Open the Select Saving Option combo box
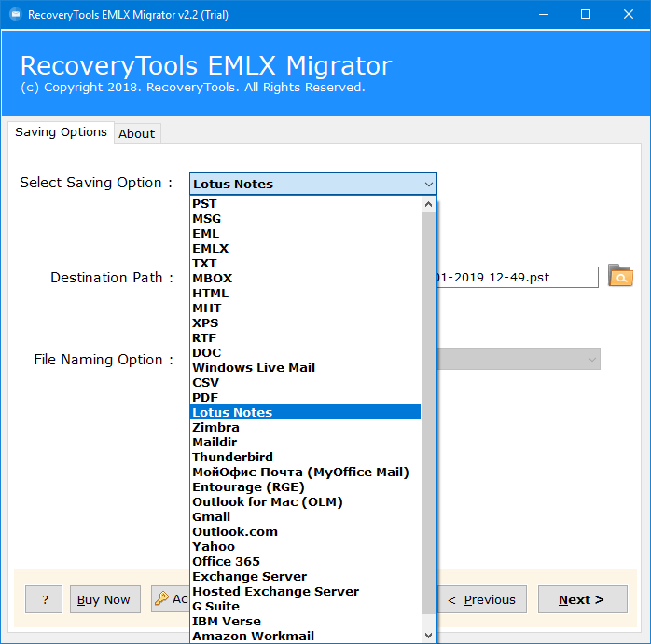Screen dimensions: 651x644 pos(313,184)
